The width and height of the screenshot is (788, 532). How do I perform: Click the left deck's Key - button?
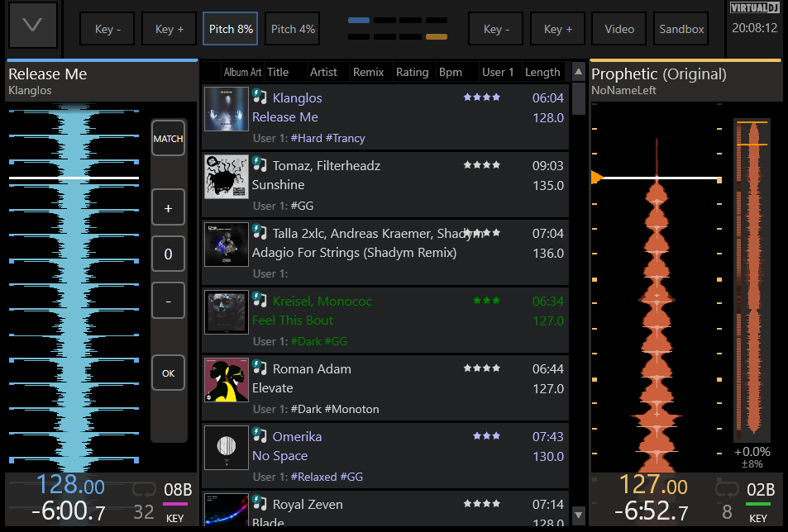(x=107, y=29)
